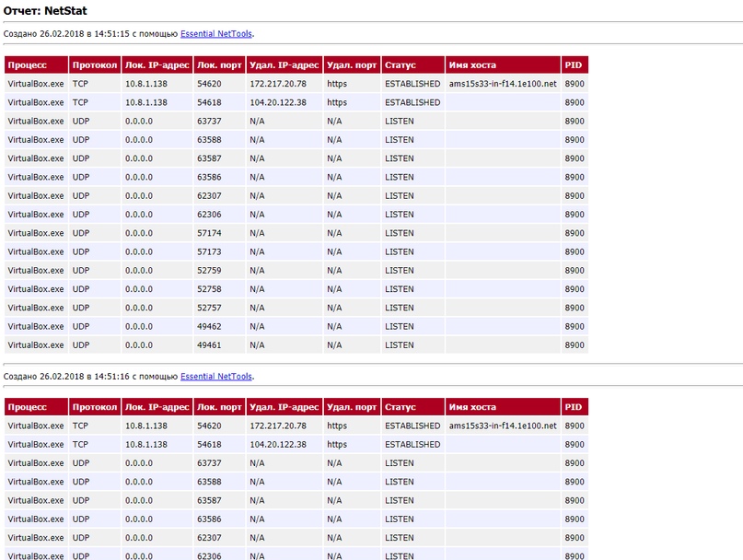Open the Essential NetTools link in second report

[215, 376]
